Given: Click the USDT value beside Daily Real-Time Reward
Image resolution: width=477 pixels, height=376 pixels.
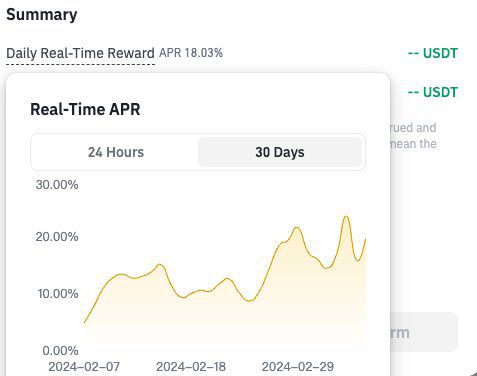Looking at the screenshot, I should [433, 53].
